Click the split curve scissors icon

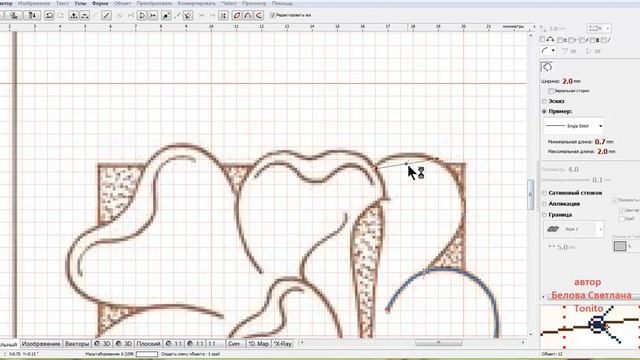tap(153, 16)
